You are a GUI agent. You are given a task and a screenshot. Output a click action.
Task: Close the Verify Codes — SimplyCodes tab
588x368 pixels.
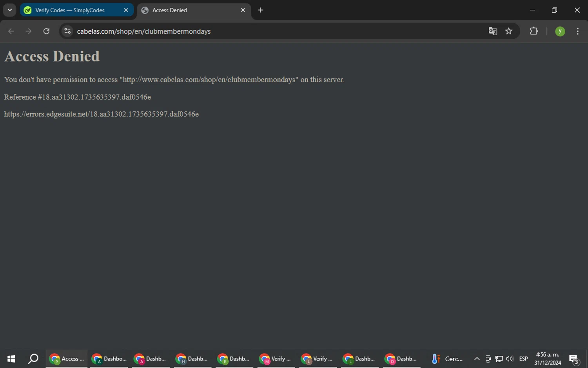[126, 10]
